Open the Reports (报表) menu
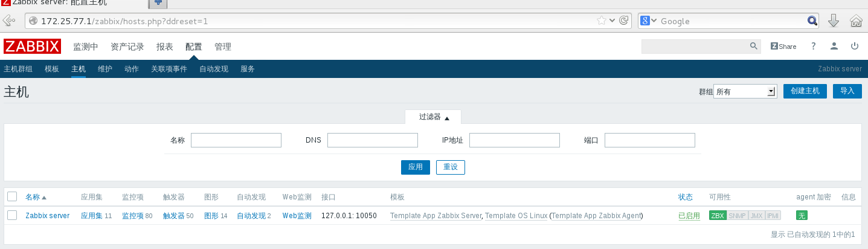Screen dimensions: 868x249 165,47
